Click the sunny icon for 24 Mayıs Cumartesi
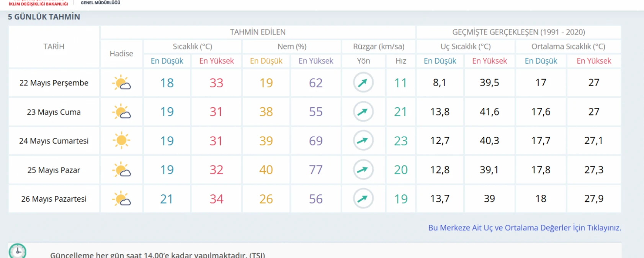This screenshot has width=644, height=258. click(x=121, y=141)
